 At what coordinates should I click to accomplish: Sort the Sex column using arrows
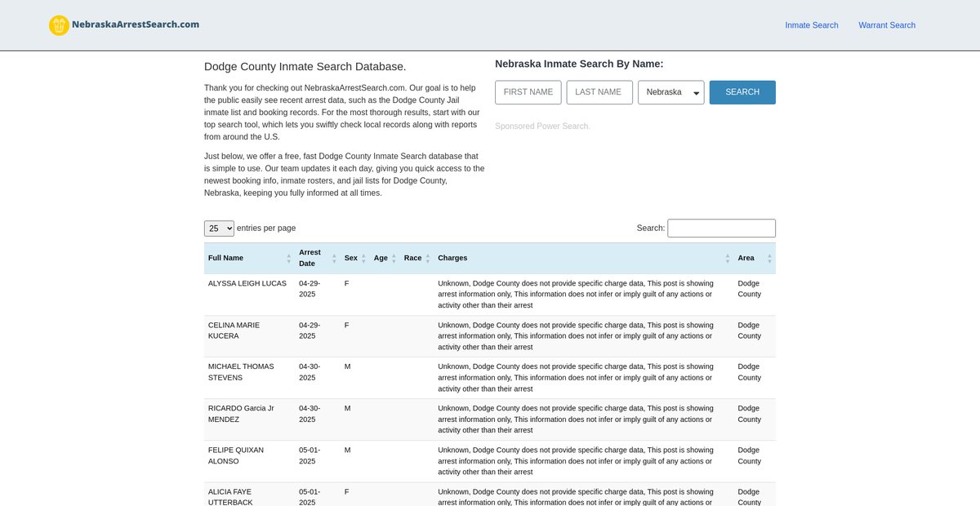pyautogui.click(x=363, y=258)
